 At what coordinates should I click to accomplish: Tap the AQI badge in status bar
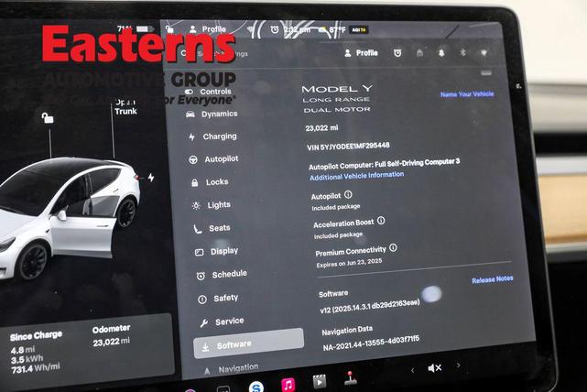[359, 29]
